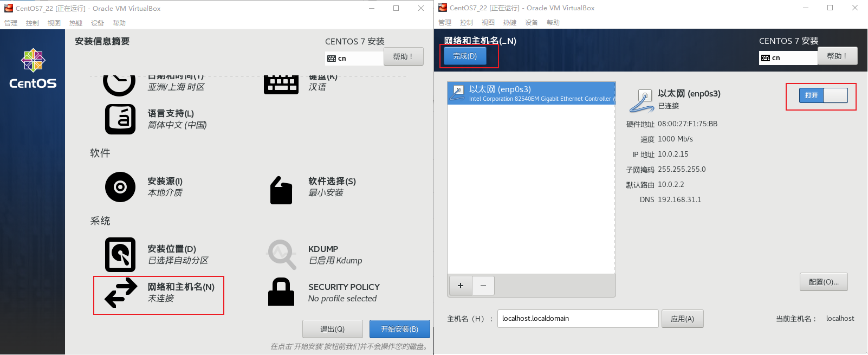Screen dimensions: 868x355
Task: Open 热键 menu in right VirtualBox window
Action: tap(510, 23)
